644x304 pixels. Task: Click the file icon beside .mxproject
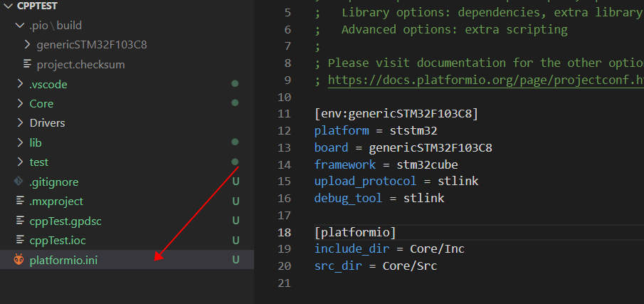click(x=20, y=201)
